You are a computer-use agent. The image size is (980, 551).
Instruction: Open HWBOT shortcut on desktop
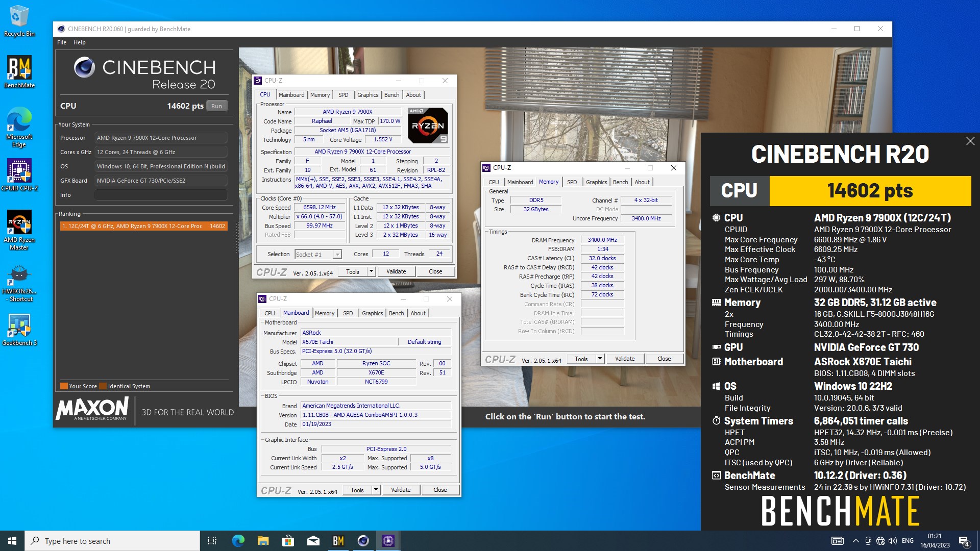point(19,284)
